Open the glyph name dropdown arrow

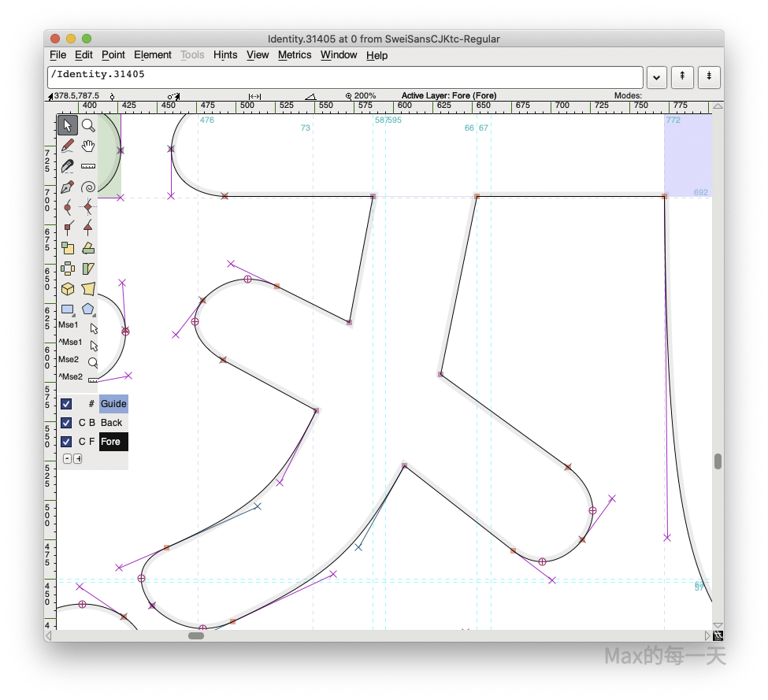(x=656, y=77)
